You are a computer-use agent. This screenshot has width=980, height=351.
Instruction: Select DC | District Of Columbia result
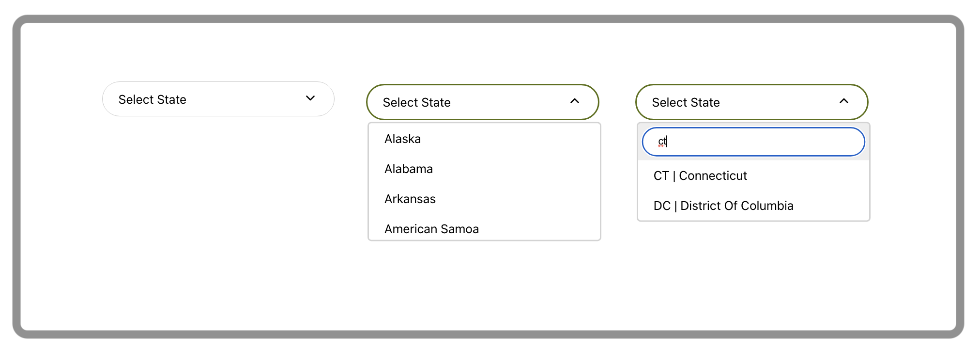(723, 206)
